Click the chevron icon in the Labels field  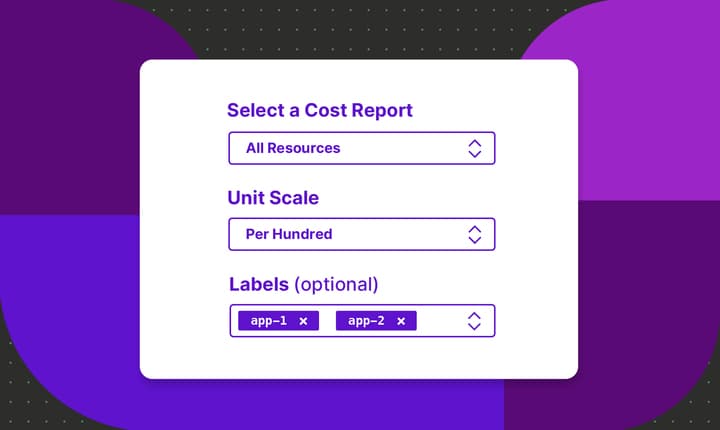475,321
